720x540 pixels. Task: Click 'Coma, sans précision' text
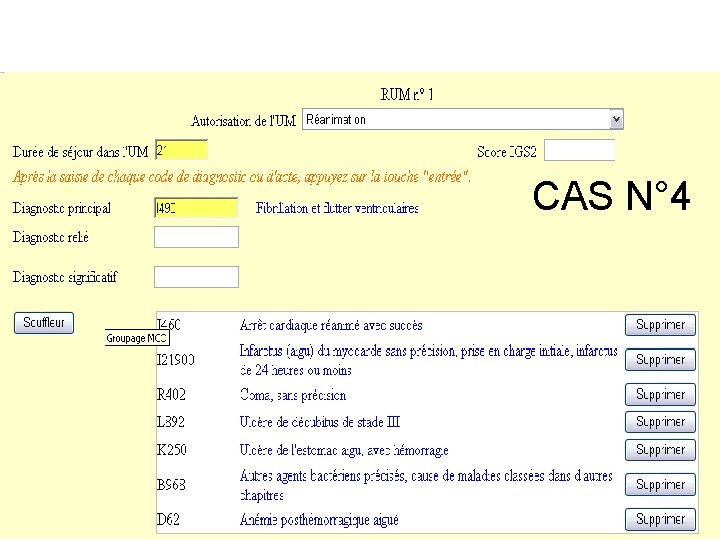pos(292,395)
